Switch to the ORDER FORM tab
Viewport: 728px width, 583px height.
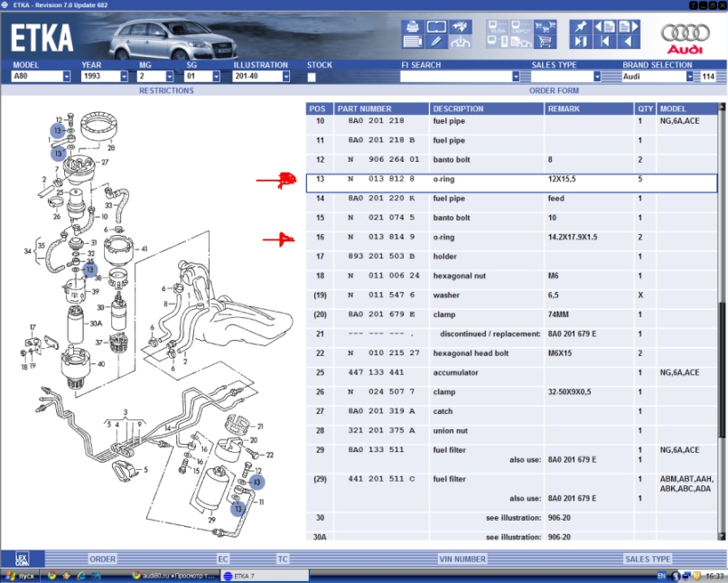pos(554,90)
